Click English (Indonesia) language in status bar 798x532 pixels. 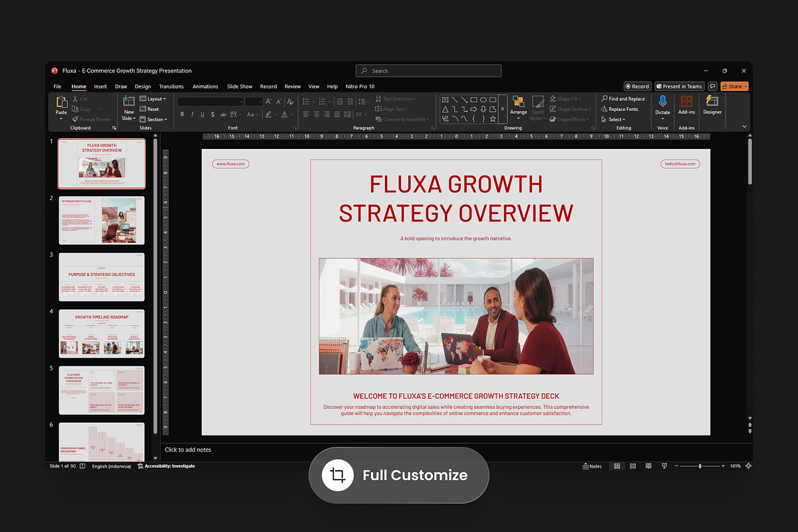click(x=111, y=466)
